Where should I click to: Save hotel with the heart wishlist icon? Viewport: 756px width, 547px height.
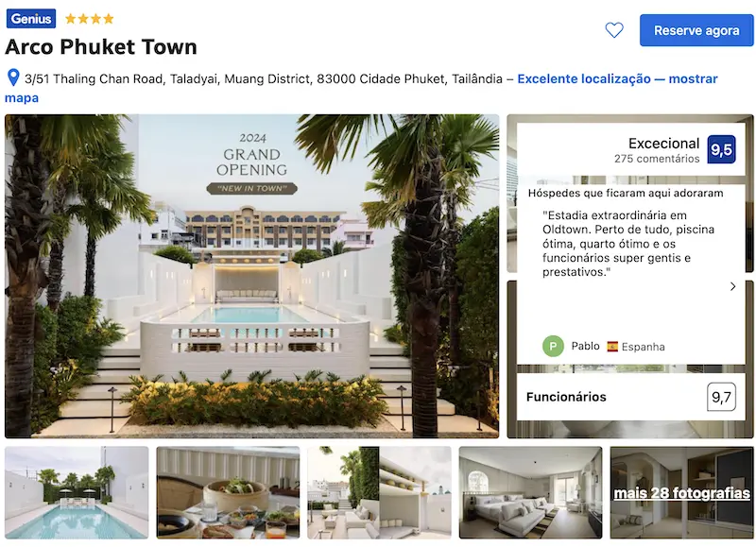point(613,30)
